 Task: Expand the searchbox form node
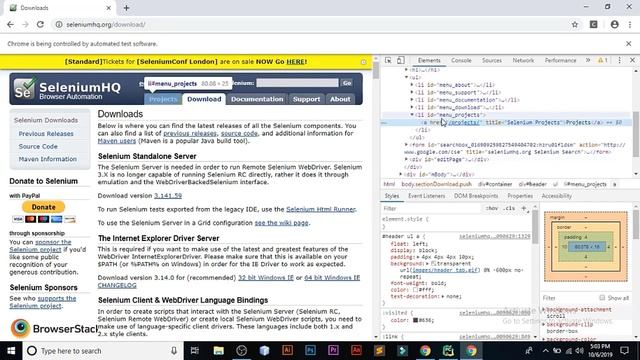(x=407, y=144)
